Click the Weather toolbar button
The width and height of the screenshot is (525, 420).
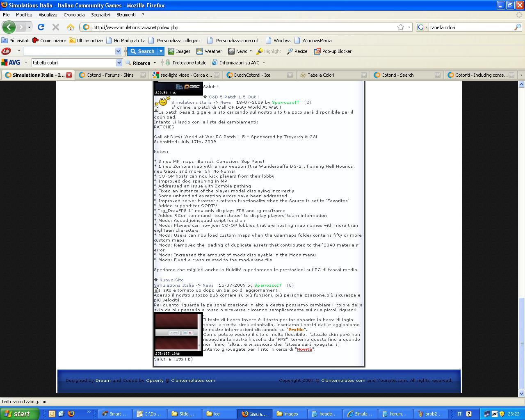pyautogui.click(x=209, y=51)
